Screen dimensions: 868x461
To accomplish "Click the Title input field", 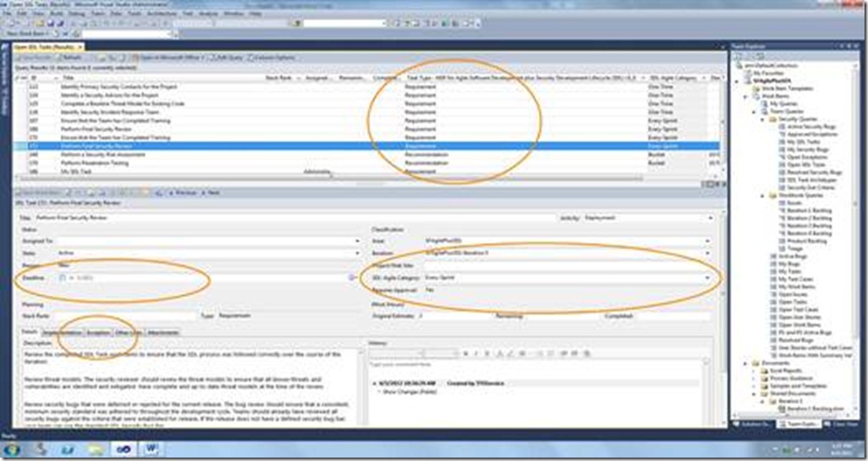I will coord(294,218).
